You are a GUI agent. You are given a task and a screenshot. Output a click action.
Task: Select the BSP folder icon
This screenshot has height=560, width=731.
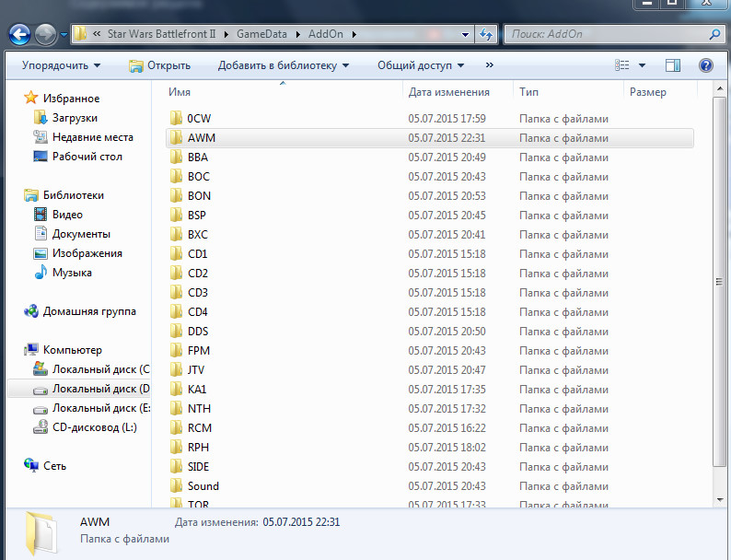(x=176, y=215)
